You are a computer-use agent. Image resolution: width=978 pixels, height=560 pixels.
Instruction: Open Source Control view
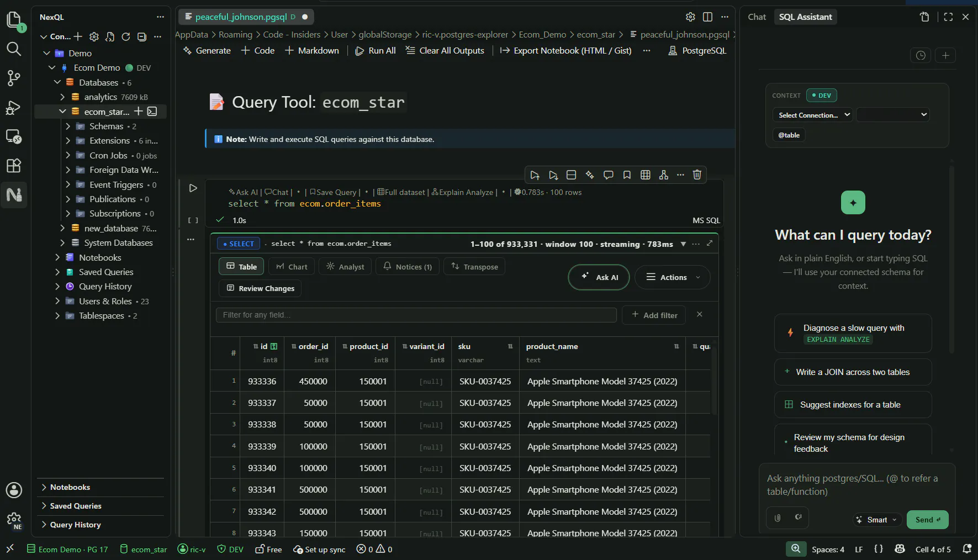tap(14, 78)
